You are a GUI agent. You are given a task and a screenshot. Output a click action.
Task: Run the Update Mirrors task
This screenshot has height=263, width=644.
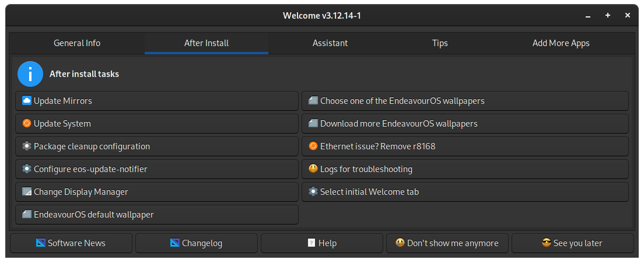point(157,101)
